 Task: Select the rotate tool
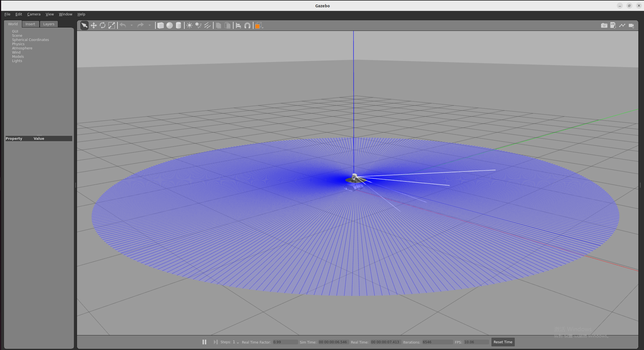pyautogui.click(x=103, y=26)
